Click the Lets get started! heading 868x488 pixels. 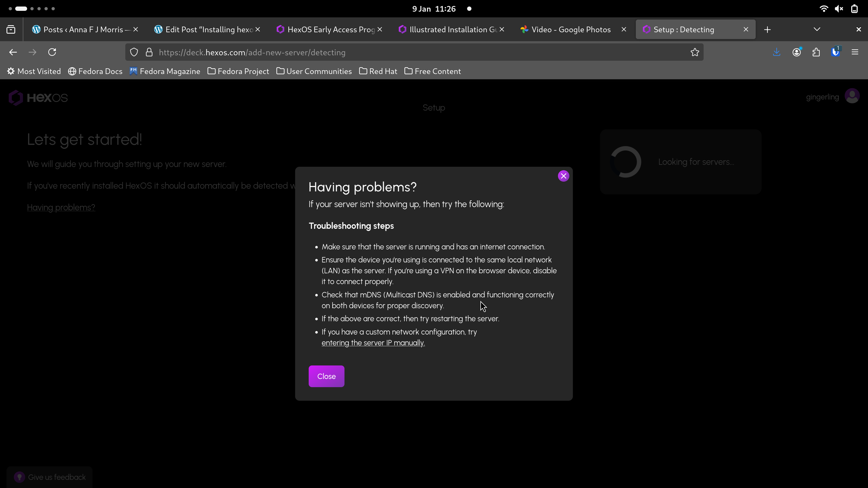[x=85, y=139]
